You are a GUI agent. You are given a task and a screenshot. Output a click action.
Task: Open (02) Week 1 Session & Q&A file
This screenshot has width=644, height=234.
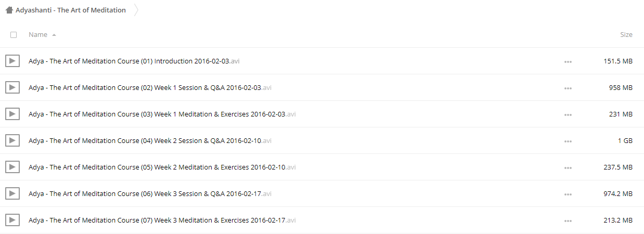[150, 87]
